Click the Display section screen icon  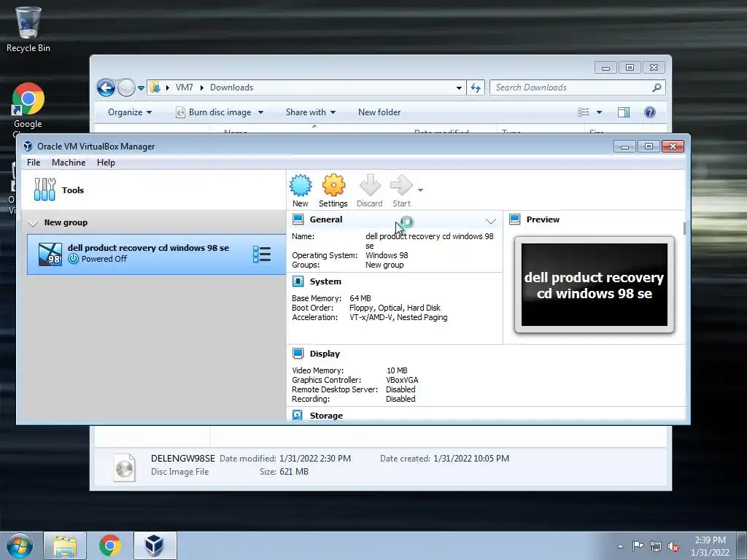click(298, 353)
